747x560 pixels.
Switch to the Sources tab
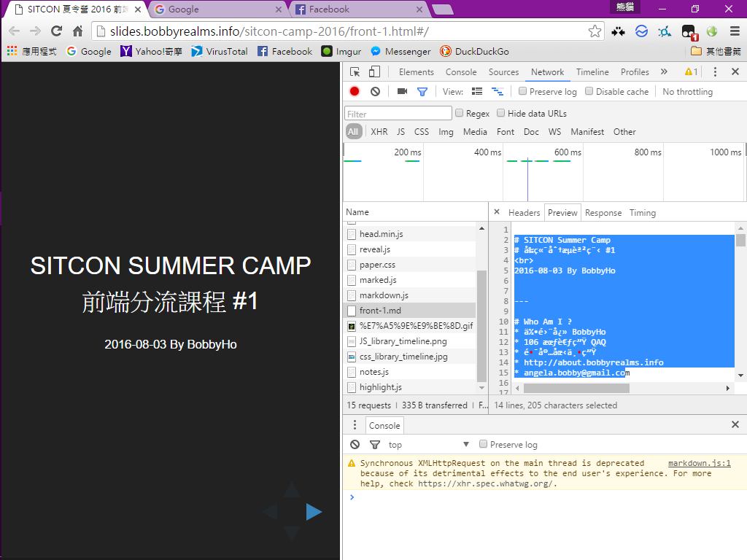503,72
